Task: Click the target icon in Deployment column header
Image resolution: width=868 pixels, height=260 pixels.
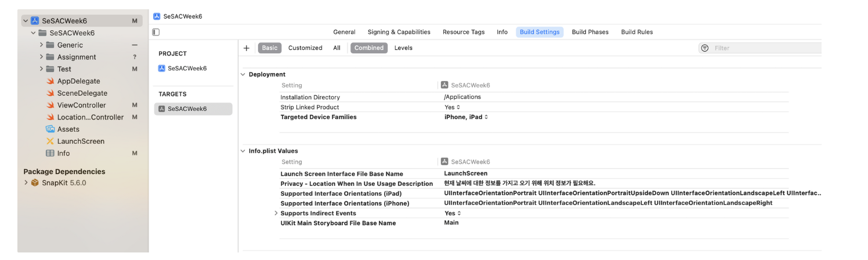Action: 445,85
